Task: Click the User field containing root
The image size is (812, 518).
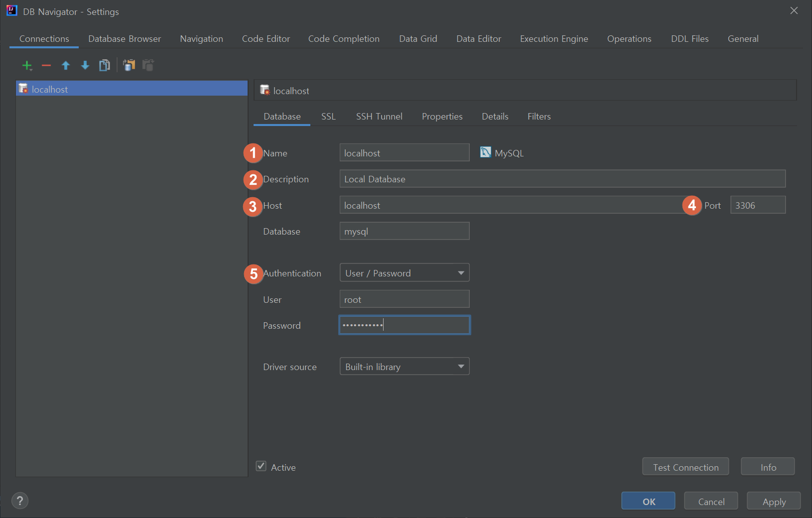Action: coord(405,299)
